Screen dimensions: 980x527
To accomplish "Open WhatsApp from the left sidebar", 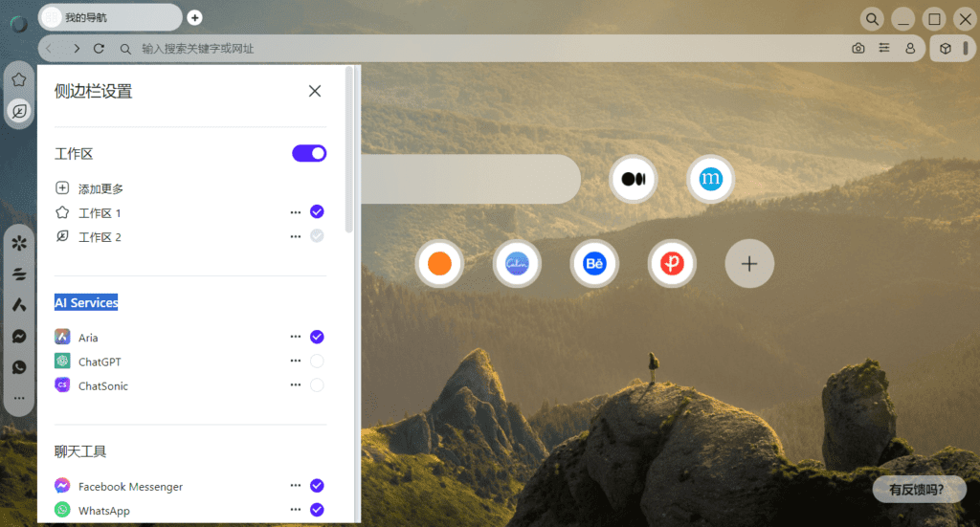I will (19, 367).
